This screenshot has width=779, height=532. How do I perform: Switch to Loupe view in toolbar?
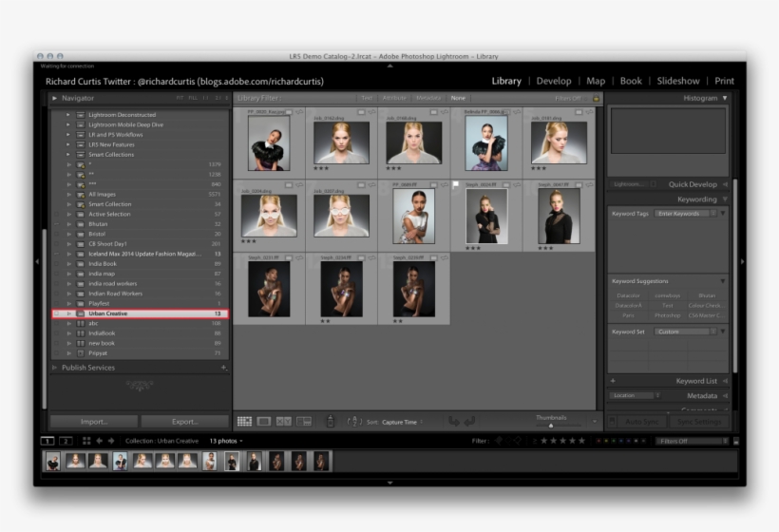click(264, 421)
